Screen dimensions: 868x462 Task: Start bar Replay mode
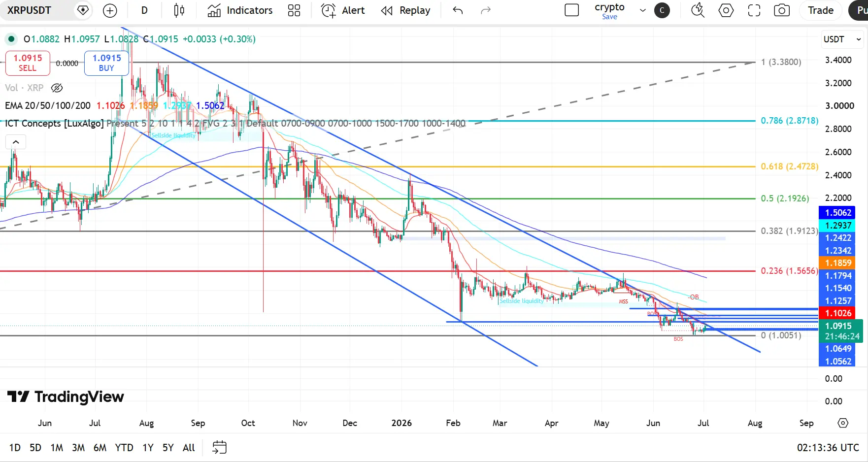pyautogui.click(x=405, y=10)
